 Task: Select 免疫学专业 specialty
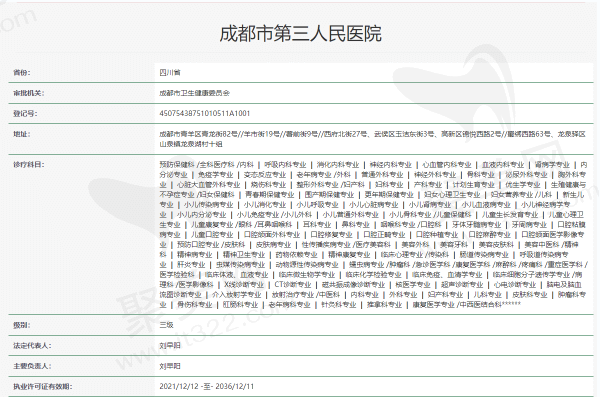click(x=215, y=175)
